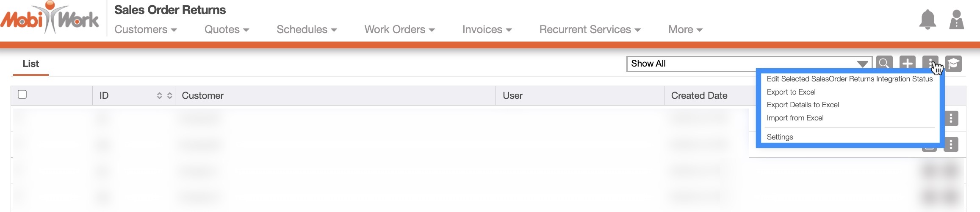The width and height of the screenshot is (980, 212).
Task: Open the Customers dropdown menu
Action: click(145, 30)
